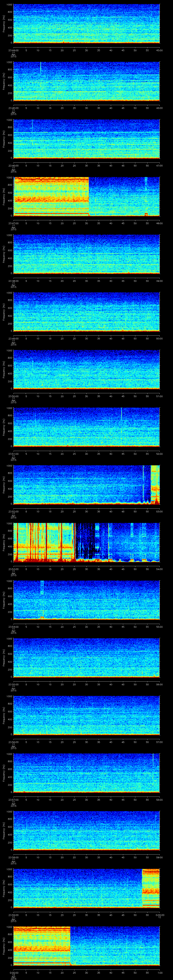Click the 23:56:00 start time label
173x980 pixels.
[13, 742]
